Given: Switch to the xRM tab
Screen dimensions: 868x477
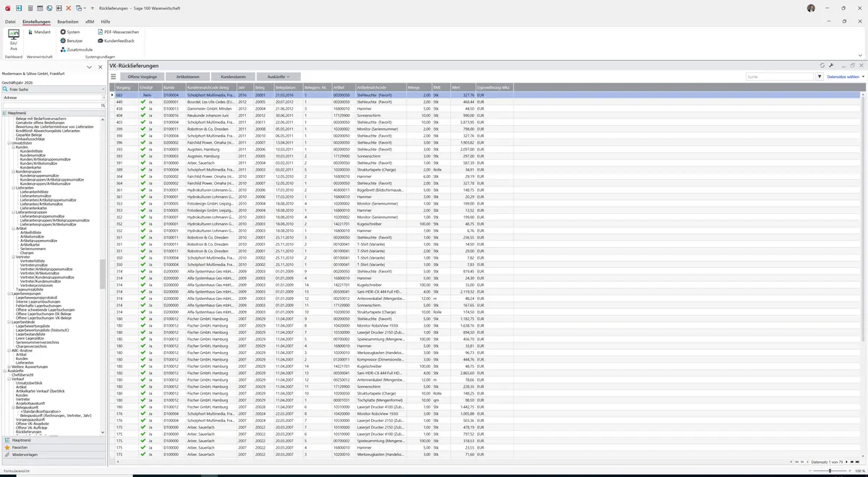Looking at the screenshot, I should (x=90, y=22).
